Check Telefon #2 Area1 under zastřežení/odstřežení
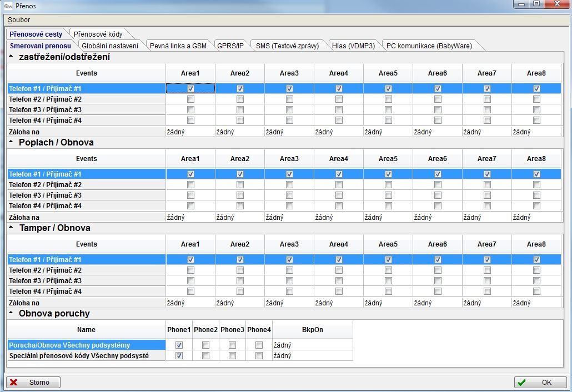572x392 pixels. [x=190, y=99]
